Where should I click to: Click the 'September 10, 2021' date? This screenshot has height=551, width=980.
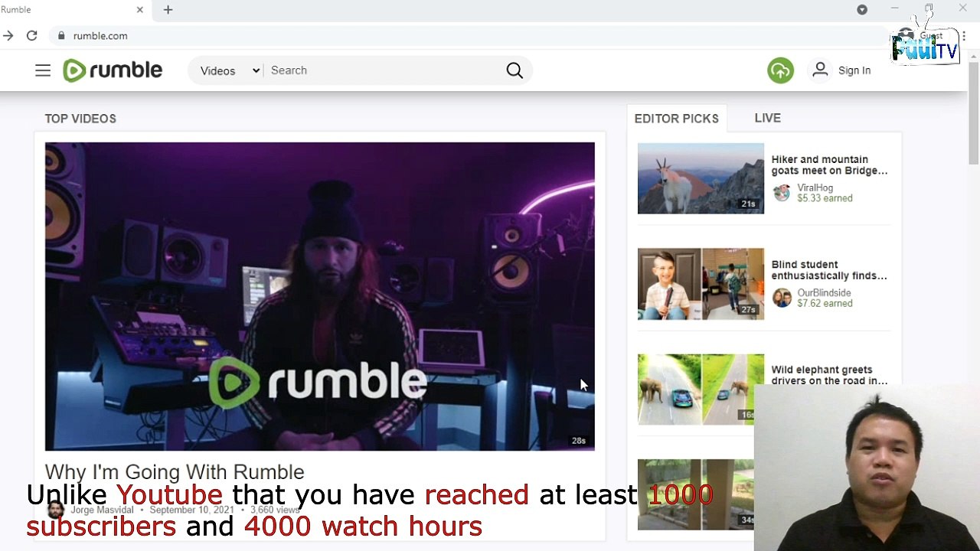(191, 510)
